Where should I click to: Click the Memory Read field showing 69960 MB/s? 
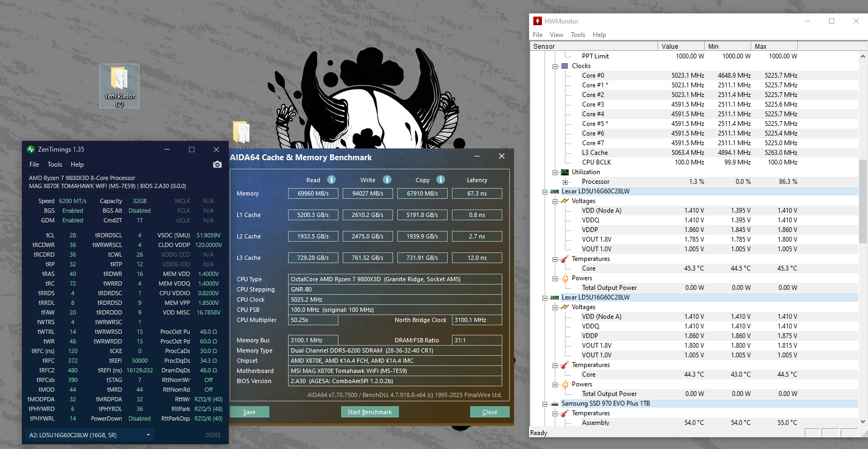tap(313, 193)
